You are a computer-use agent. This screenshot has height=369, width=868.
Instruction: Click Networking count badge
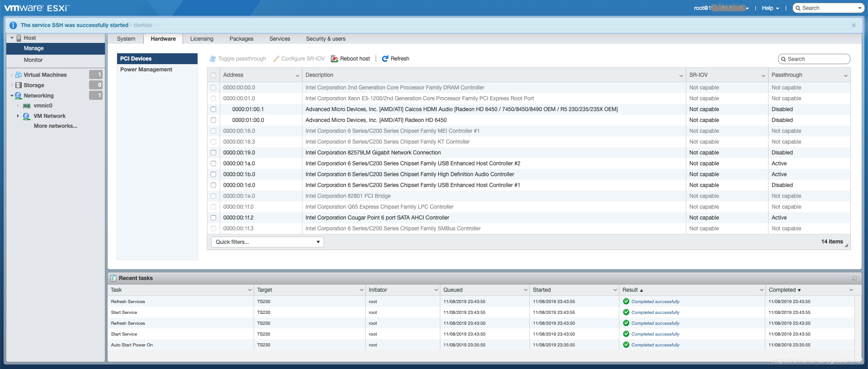(96, 95)
